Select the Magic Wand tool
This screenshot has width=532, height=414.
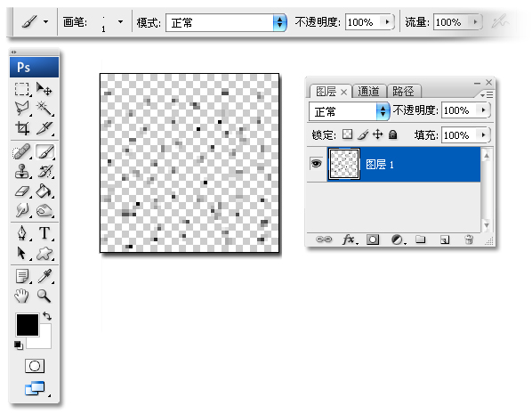click(x=44, y=109)
